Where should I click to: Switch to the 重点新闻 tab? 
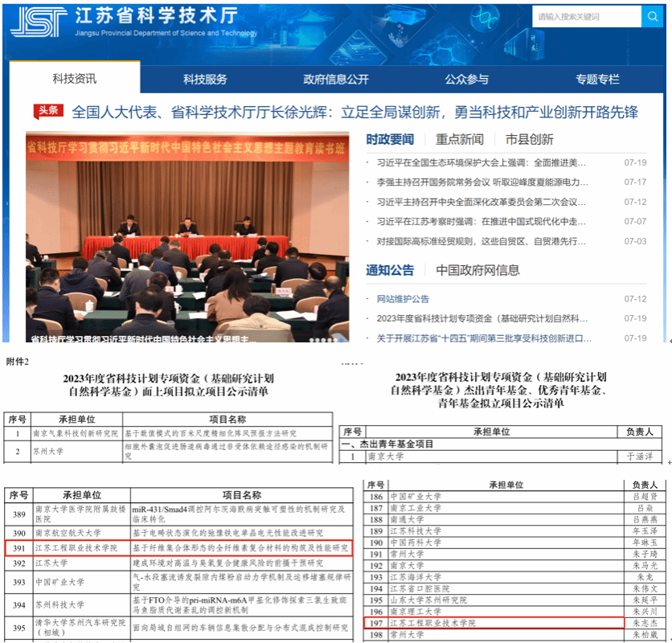coord(460,139)
